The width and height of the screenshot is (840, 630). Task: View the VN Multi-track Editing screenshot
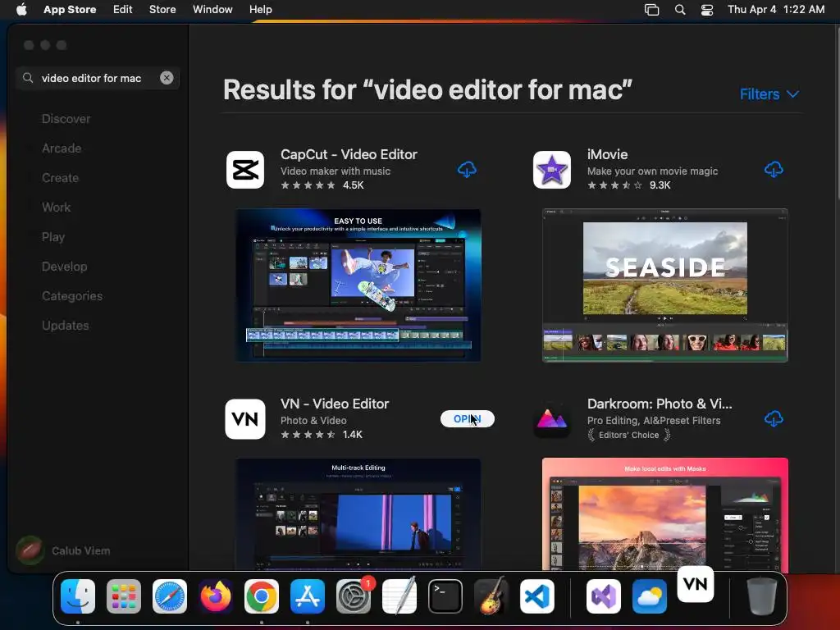(x=358, y=514)
